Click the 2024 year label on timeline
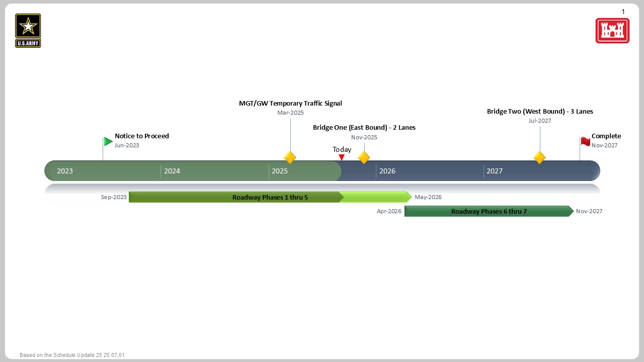Screen dimensions: 644x362 pos(172,171)
